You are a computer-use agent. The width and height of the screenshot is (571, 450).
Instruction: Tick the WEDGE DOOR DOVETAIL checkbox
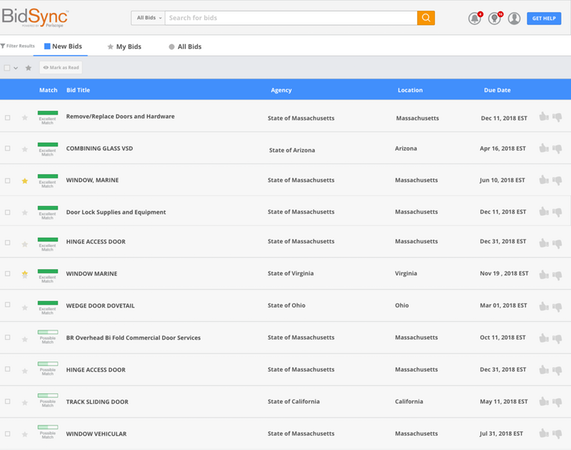[8, 305]
